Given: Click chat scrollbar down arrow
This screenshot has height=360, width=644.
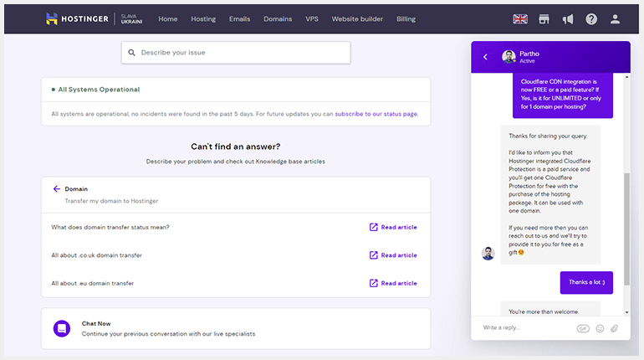Looking at the screenshot, I should (626, 312).
